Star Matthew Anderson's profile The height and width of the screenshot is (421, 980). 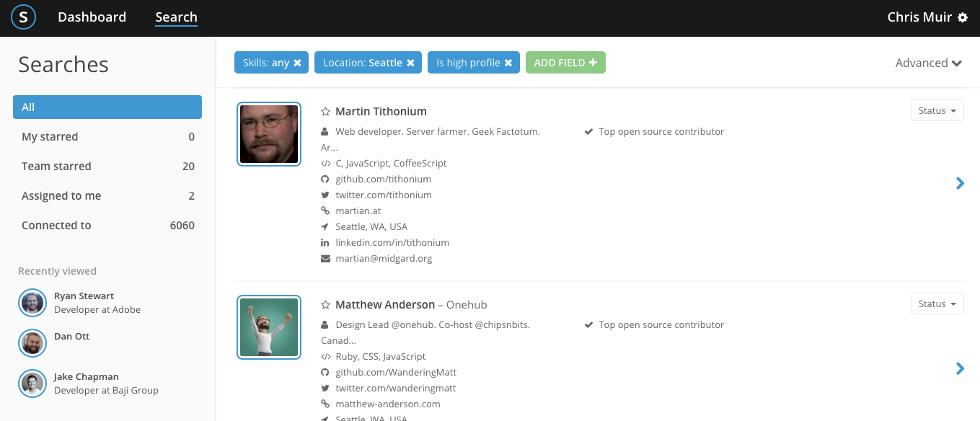[326, 305]
